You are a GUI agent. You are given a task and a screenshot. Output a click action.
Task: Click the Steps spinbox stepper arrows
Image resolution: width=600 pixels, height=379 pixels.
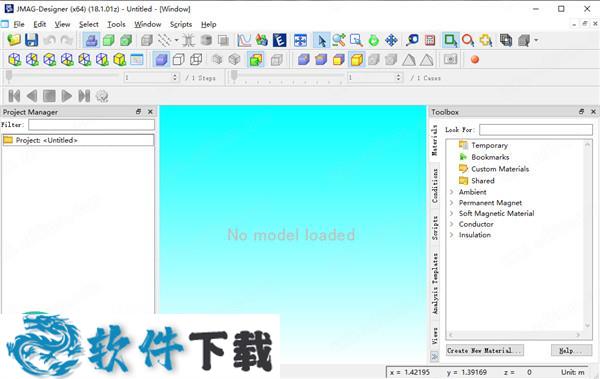pos(174,77)
